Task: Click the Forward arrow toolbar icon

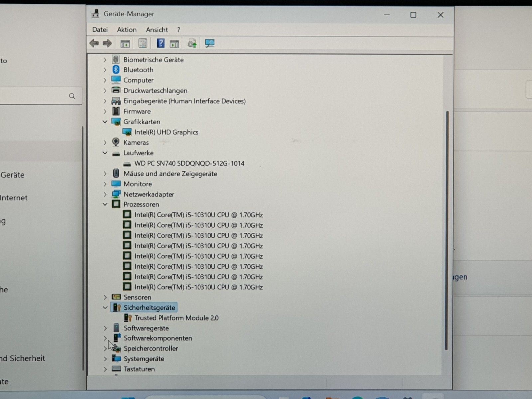Action: [x=107, y=43]
